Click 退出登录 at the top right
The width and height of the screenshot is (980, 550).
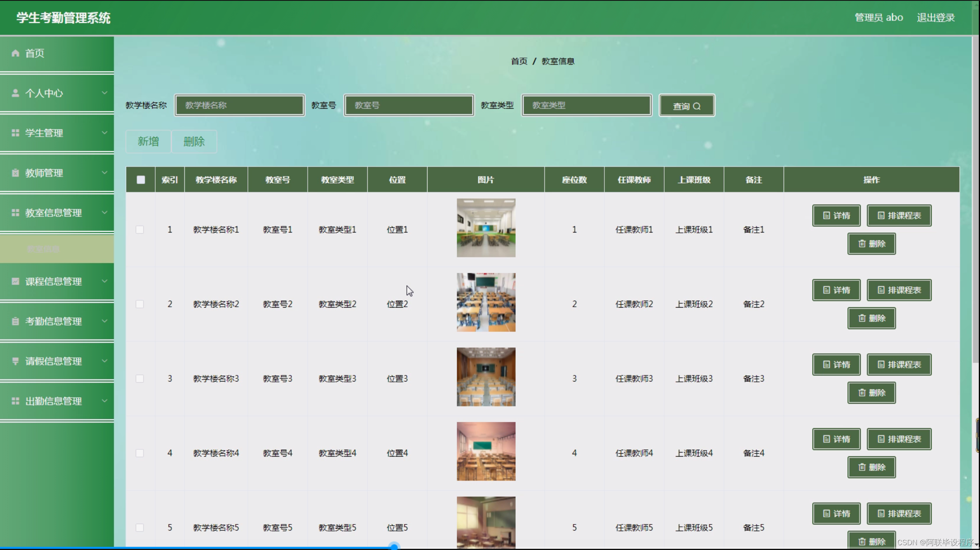[935, 18]
